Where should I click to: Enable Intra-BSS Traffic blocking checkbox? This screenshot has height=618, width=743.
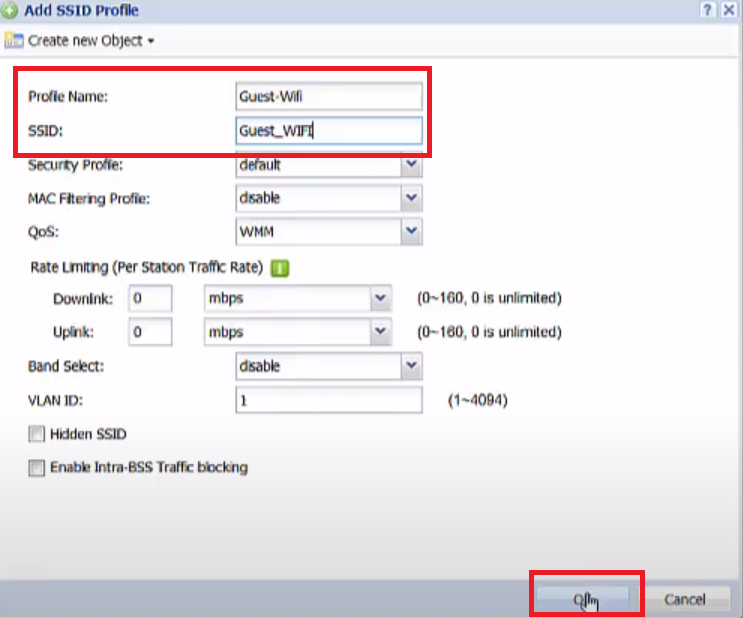point(37,467)
